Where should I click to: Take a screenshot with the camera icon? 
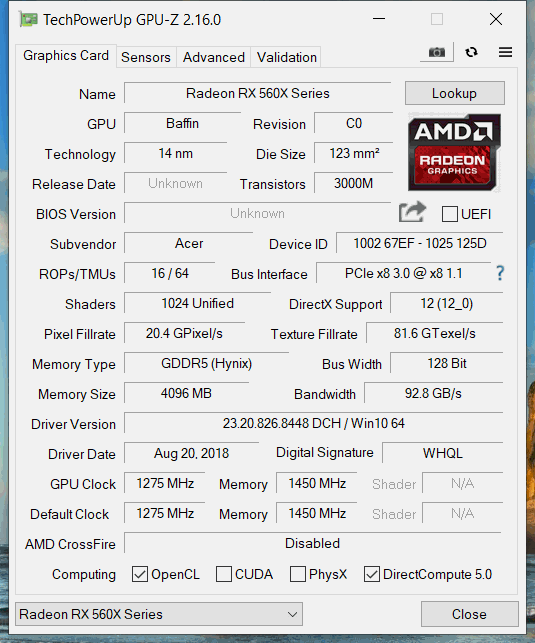click(437, 52)
